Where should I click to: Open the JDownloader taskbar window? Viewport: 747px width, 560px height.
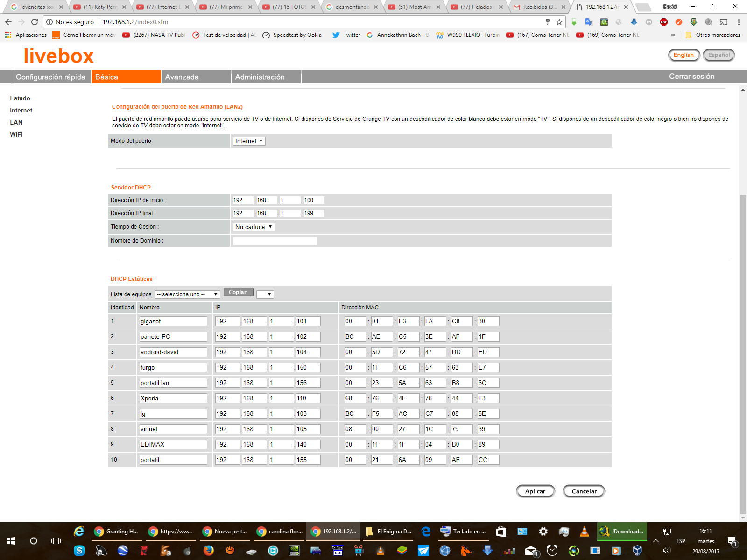click(x=622, y=532)
